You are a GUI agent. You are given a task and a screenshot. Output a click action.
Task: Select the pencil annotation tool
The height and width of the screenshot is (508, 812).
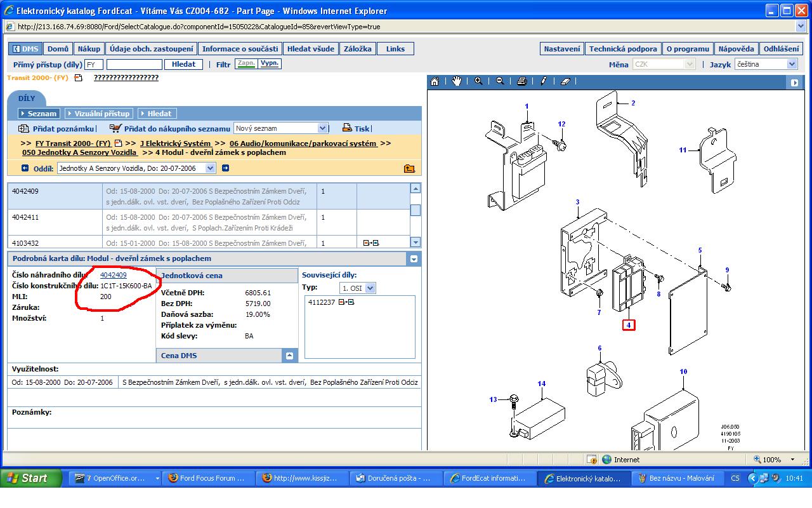tap(544, 81)
